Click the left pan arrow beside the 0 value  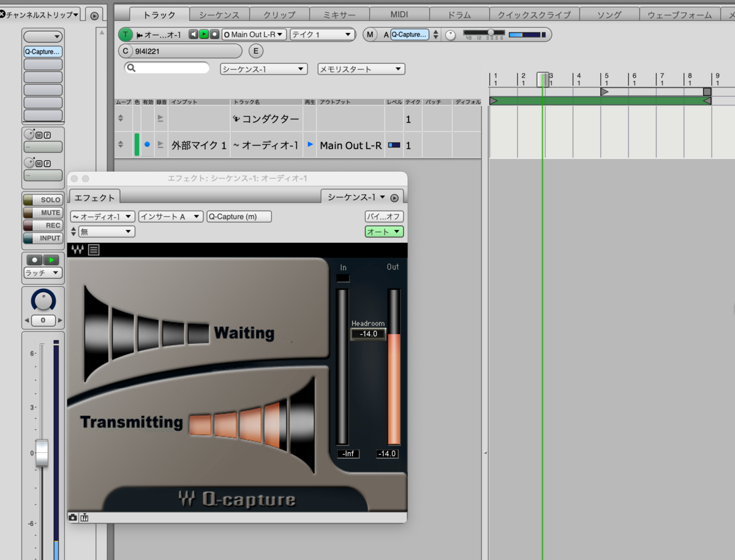click(26, 321)
